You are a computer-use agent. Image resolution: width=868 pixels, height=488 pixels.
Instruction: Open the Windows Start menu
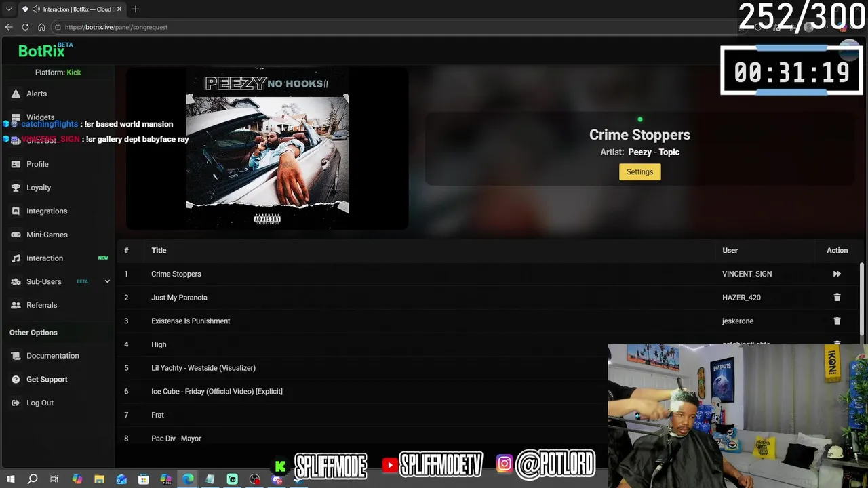(x=10, y=479)
